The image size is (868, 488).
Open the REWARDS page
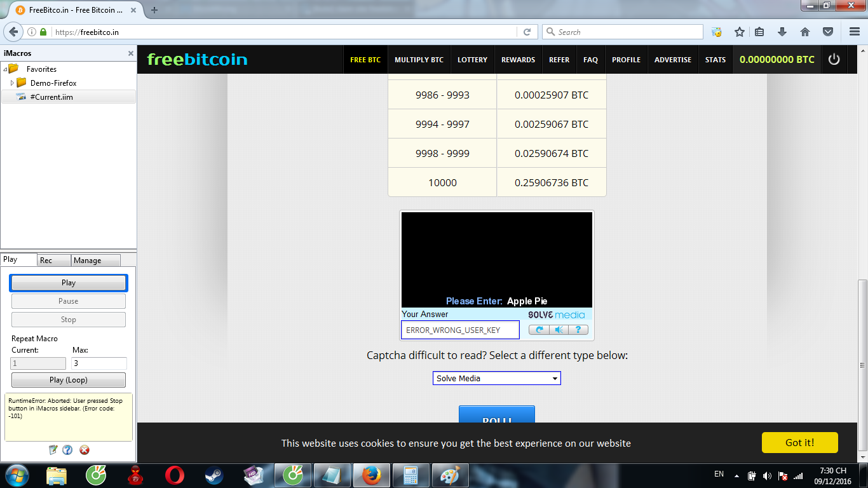coord(519,60)
